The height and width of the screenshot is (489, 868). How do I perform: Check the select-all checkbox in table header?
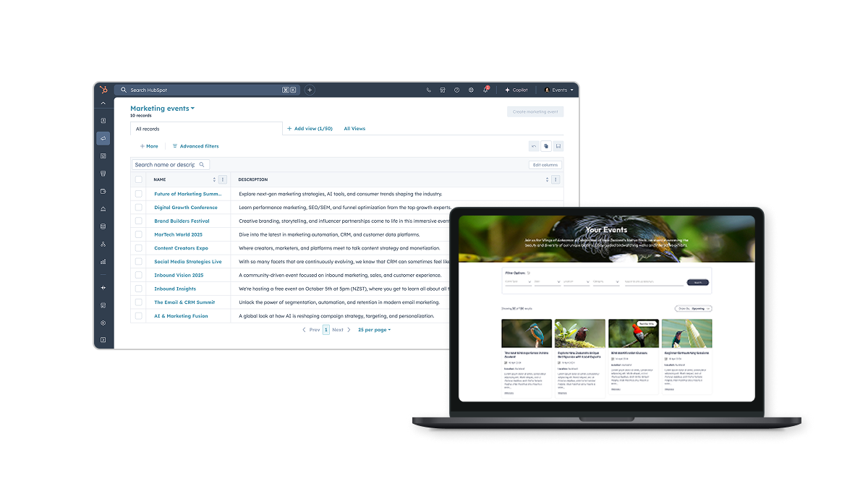[139, 179]
